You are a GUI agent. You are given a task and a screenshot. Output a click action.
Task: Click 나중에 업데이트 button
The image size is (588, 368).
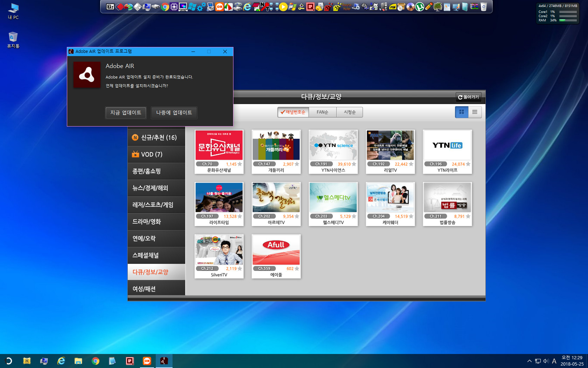(x=174, y=113)
